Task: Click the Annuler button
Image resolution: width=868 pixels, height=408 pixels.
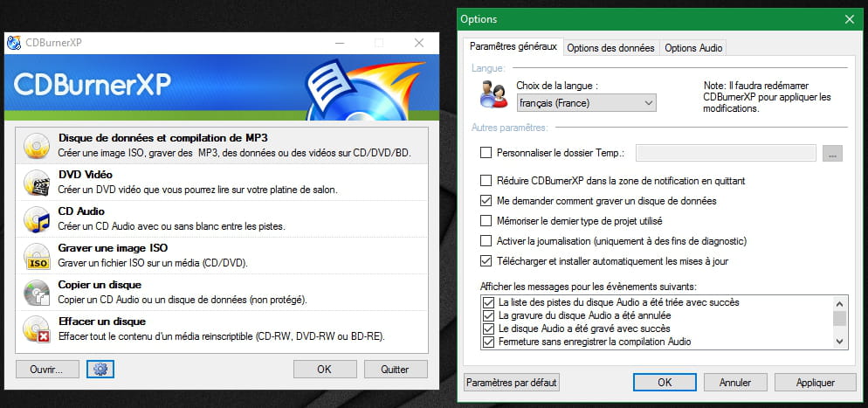Action: pyautogui.click(x=735, y=383)
